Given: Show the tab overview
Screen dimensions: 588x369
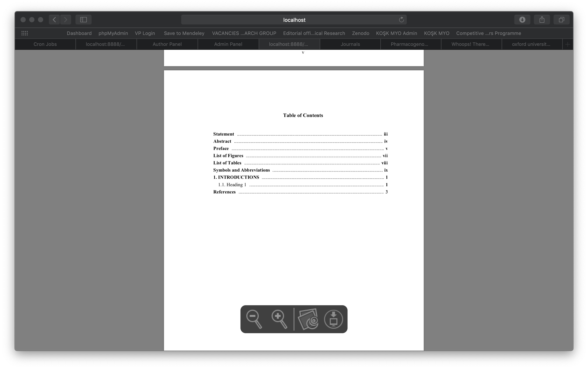Looking at the screenshot, I should 561,19.
